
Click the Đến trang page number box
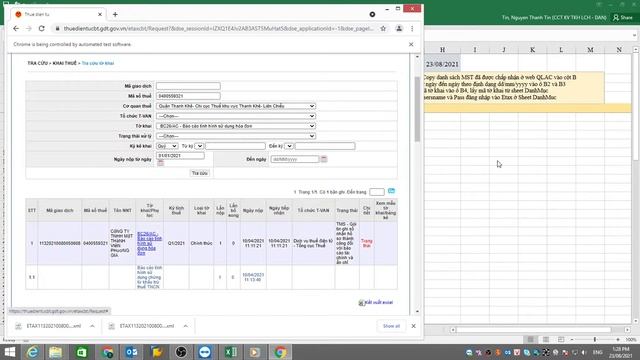pyautogui.click(x=377, y=192)
